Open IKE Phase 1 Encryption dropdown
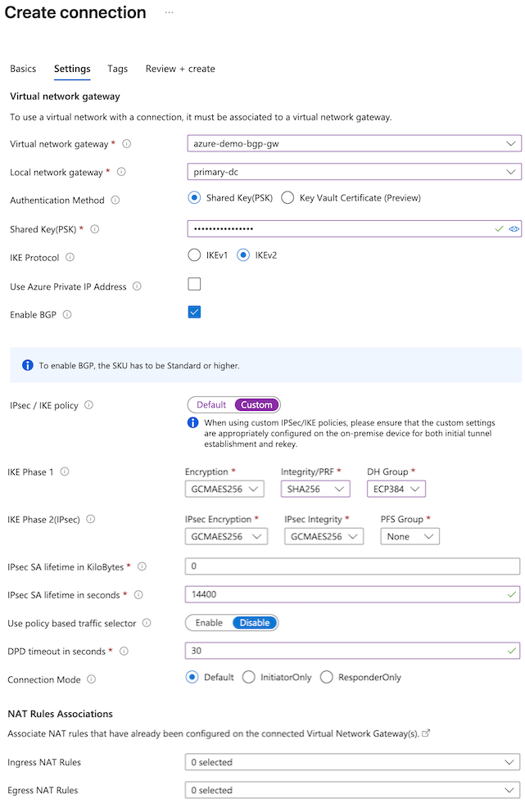The image size is (525, 812). 224,489
